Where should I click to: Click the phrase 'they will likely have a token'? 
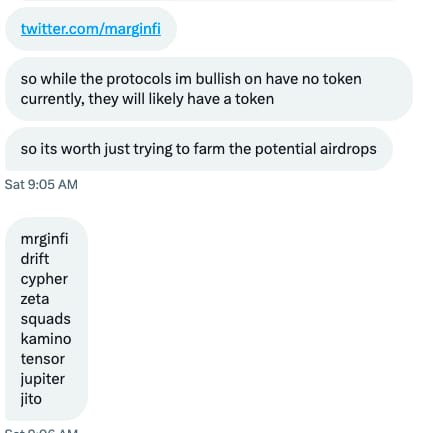[x=181, y=99]
